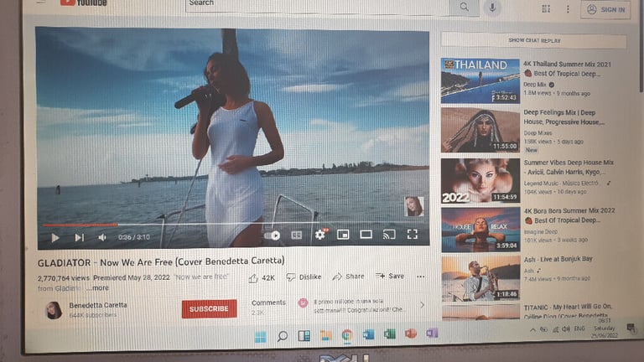Open more actions ellipsis under video
Image resolution: width=644 pixels, height=362 pixels.
421,277
